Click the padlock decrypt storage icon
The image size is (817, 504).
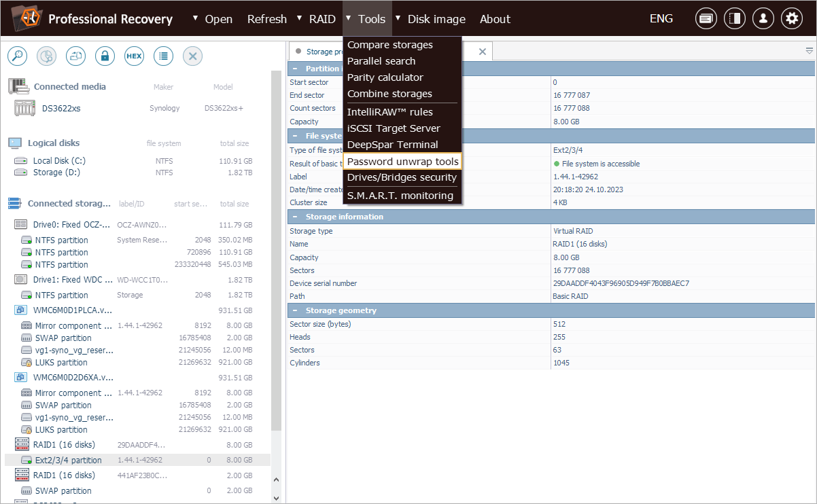(105, 56)
